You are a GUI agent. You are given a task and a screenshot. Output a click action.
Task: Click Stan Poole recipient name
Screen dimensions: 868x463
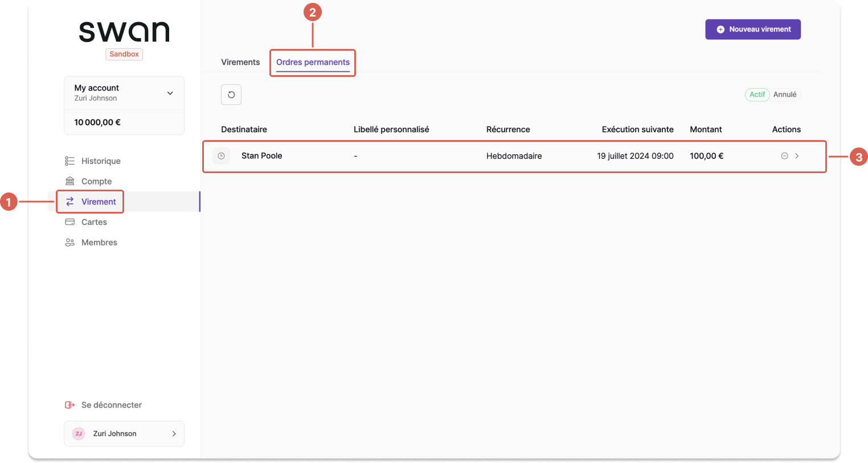(262, 155)
